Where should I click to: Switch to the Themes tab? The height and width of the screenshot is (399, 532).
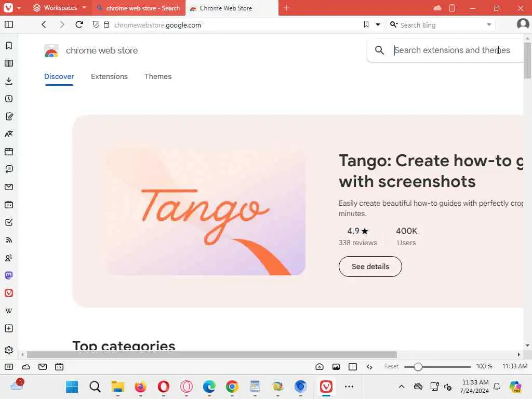[x=158, y=77]
